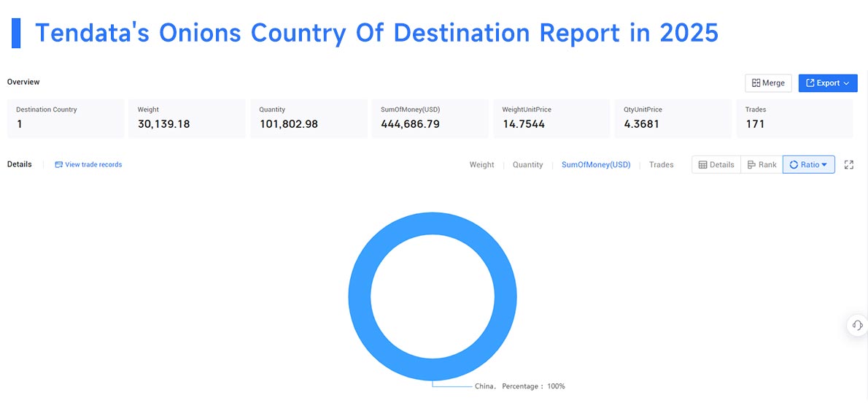This screenshot has height=414, width=868.
Task: Open the Ratio view dropdown
Action: point(809,164)
